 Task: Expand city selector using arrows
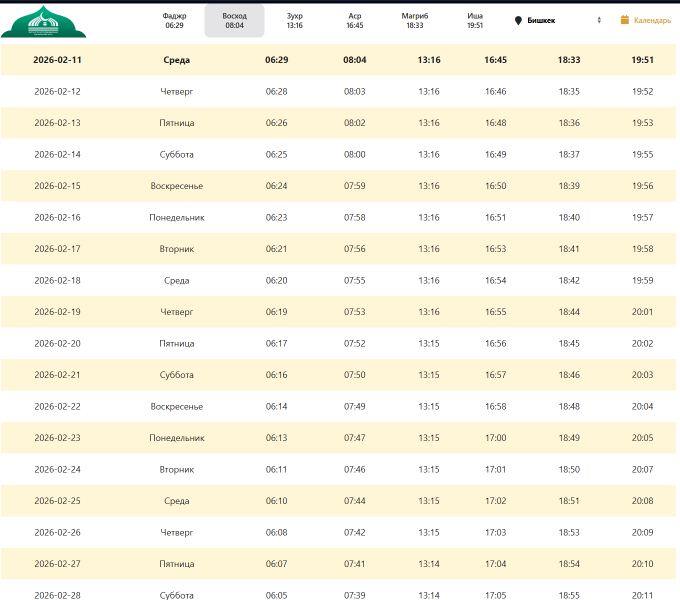(x=599, y=20)
